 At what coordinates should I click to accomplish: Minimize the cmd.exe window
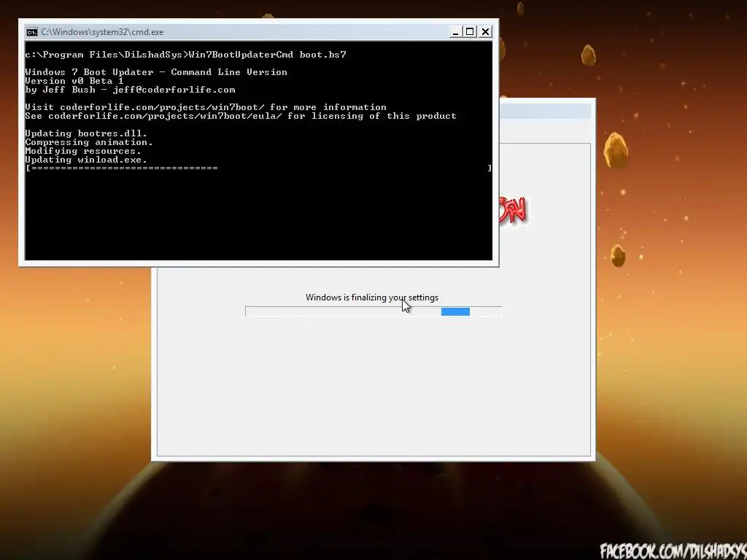455,32
